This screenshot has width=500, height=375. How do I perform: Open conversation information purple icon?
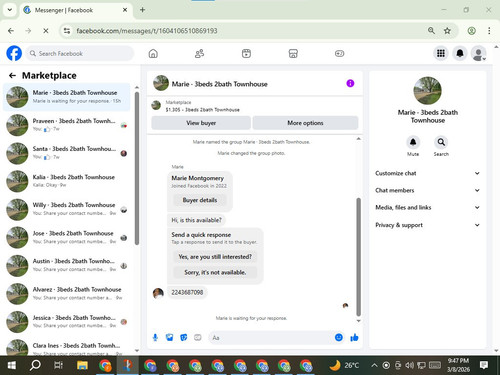pyautogui.click(x=350, y=83)
